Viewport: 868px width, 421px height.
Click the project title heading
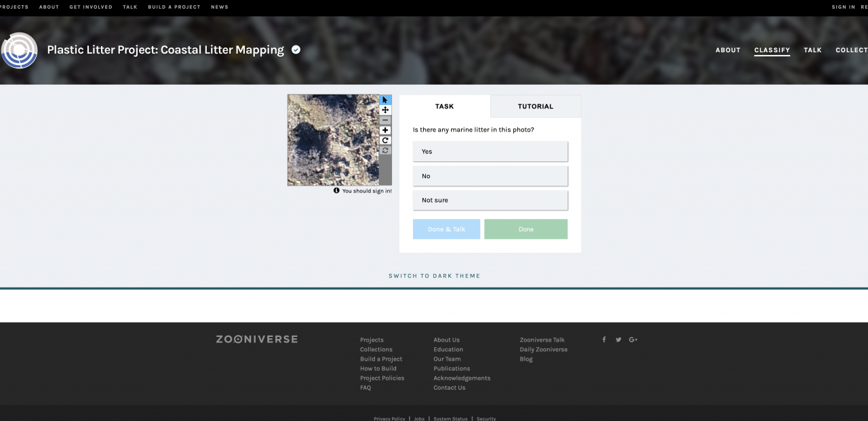click(165, 49)
